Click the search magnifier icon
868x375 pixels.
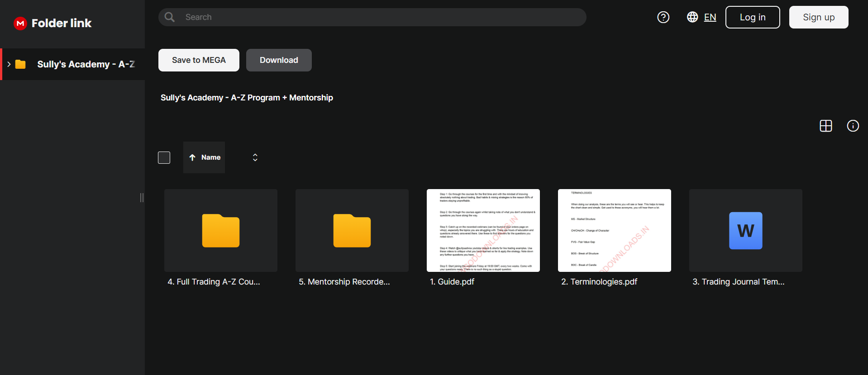click(x=170, y=17)
